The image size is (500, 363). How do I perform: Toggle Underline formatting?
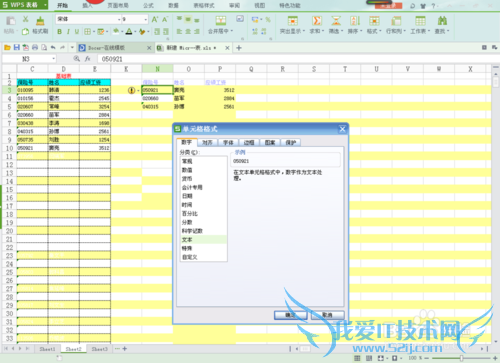[x=77, y=32]
